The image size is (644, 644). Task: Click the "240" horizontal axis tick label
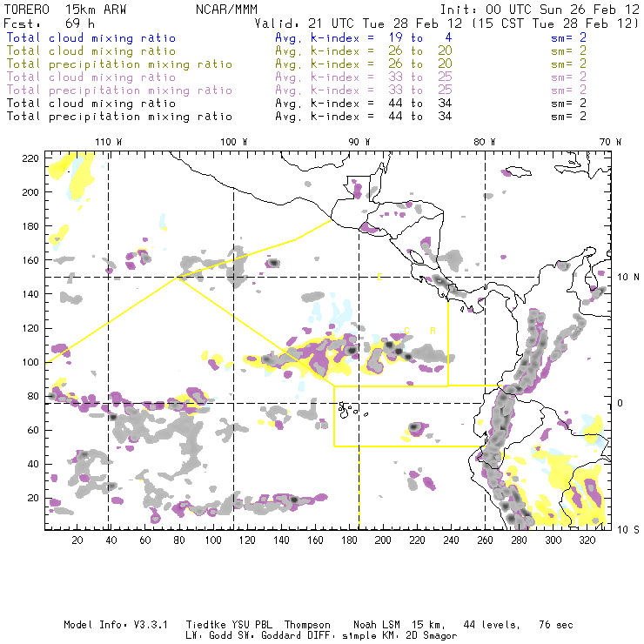tap(451, 540)
